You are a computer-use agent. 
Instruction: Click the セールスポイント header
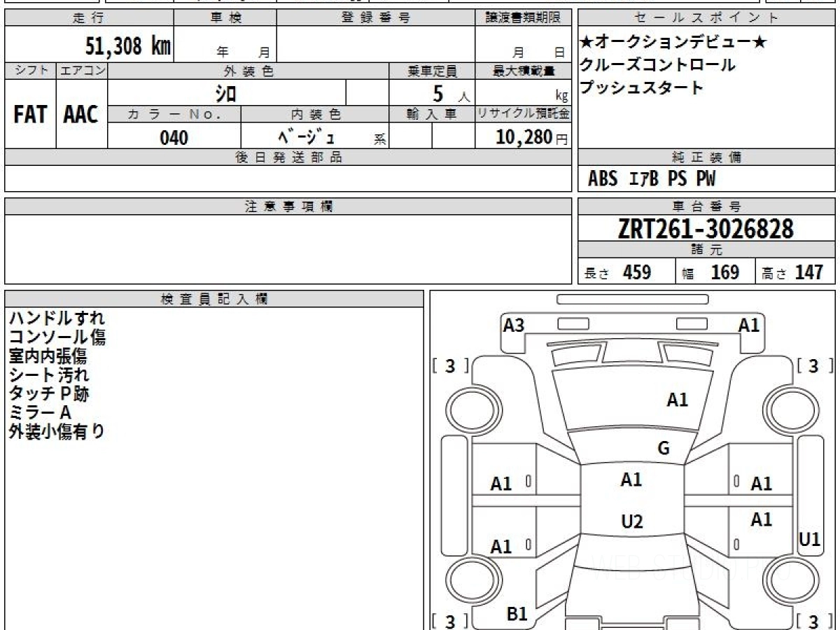click(x=707, y=18)
